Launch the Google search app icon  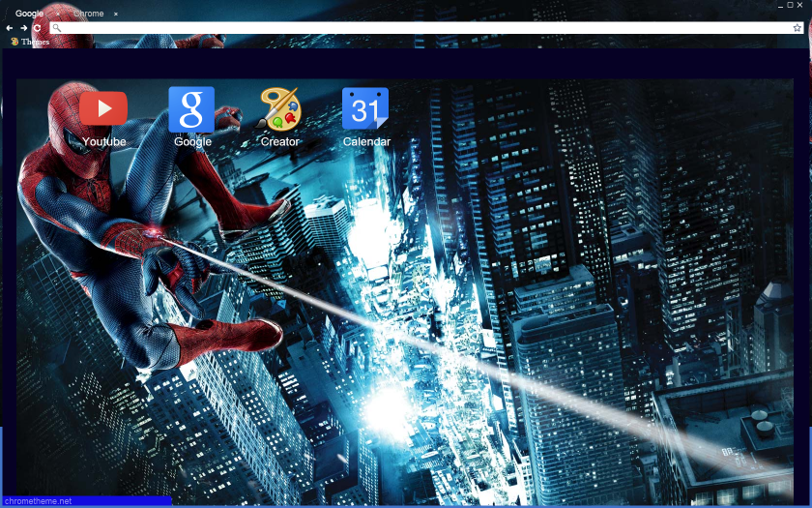191,109
